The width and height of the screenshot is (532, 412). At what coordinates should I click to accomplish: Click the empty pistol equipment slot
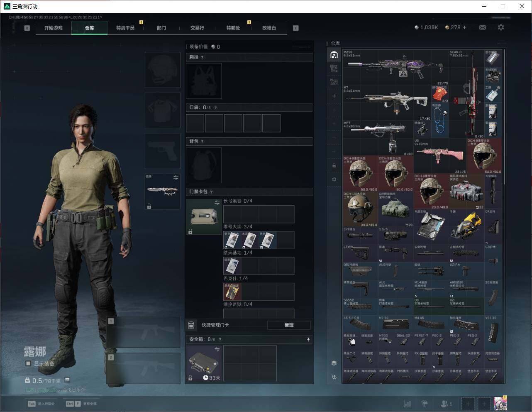click(x=162, y=151)
